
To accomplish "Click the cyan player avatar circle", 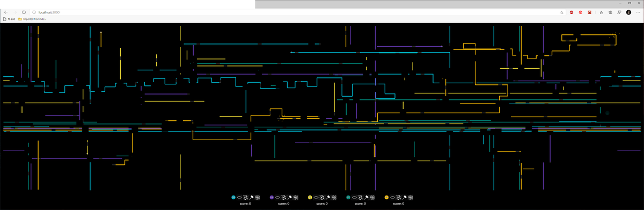I will [x=233, y=198].
